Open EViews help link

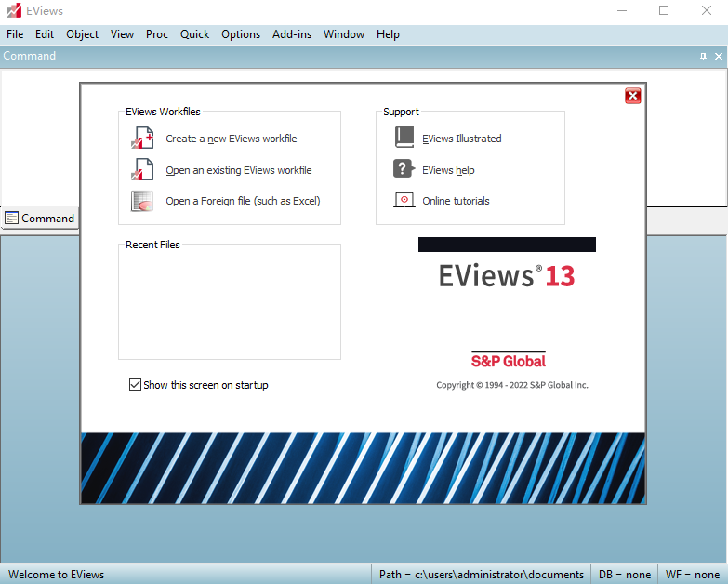pos(448,170)
